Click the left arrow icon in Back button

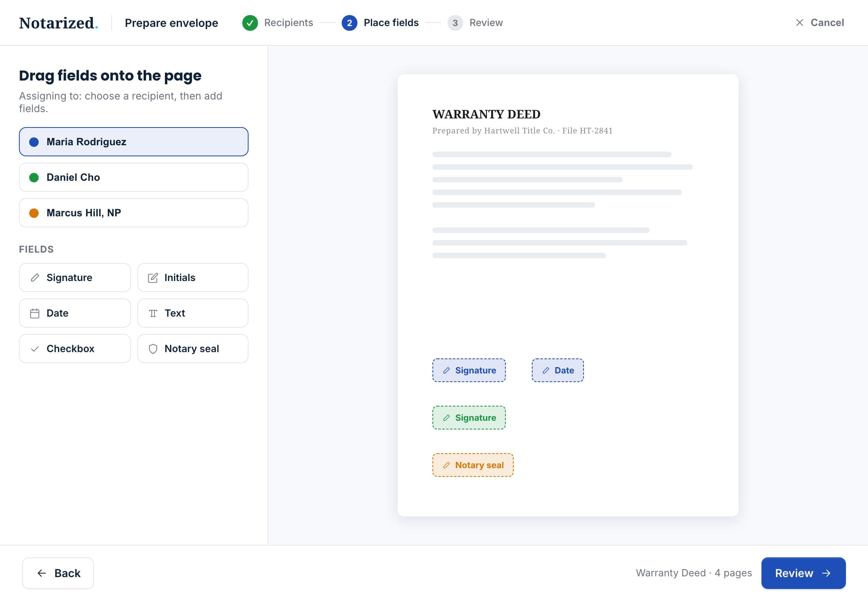41,573
